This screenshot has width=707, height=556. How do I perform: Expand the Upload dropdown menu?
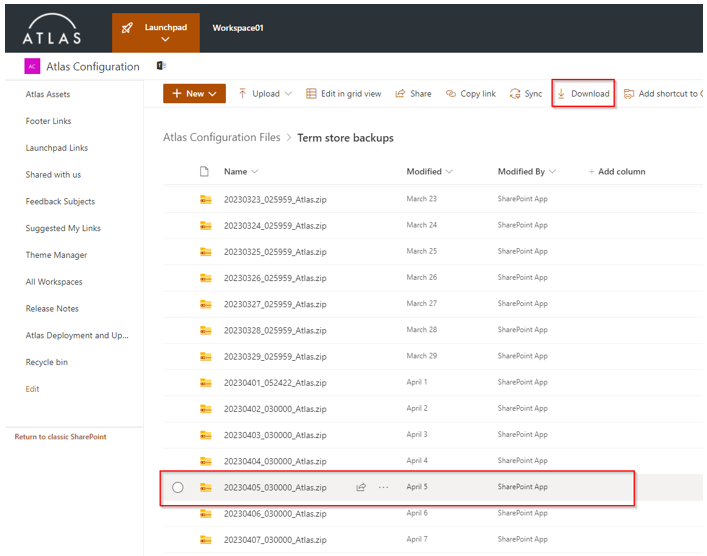pyautogui.click(x=288, y=94)
